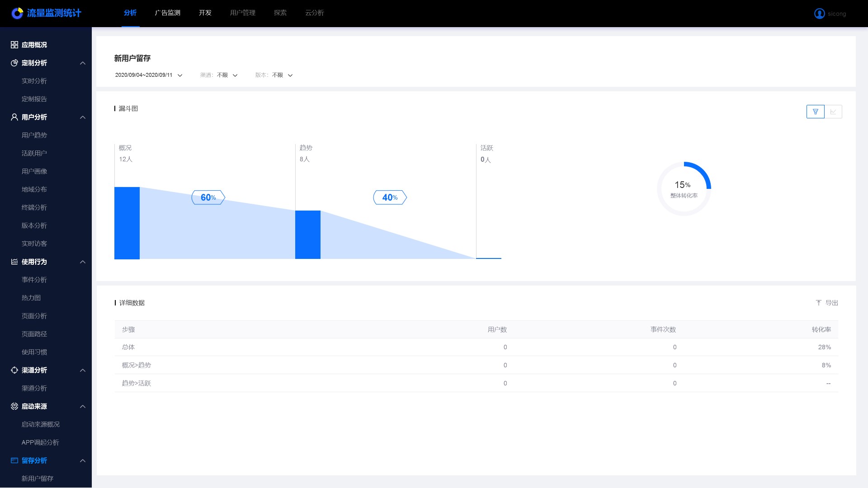Click the 60% conversion badge
868x488 pixels.
tap(208, 197)
